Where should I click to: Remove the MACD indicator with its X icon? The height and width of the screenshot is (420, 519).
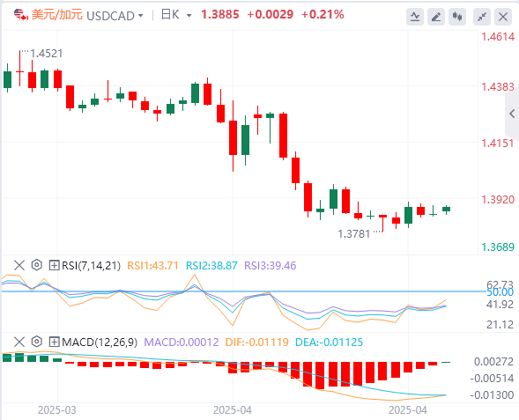point(19,342)
